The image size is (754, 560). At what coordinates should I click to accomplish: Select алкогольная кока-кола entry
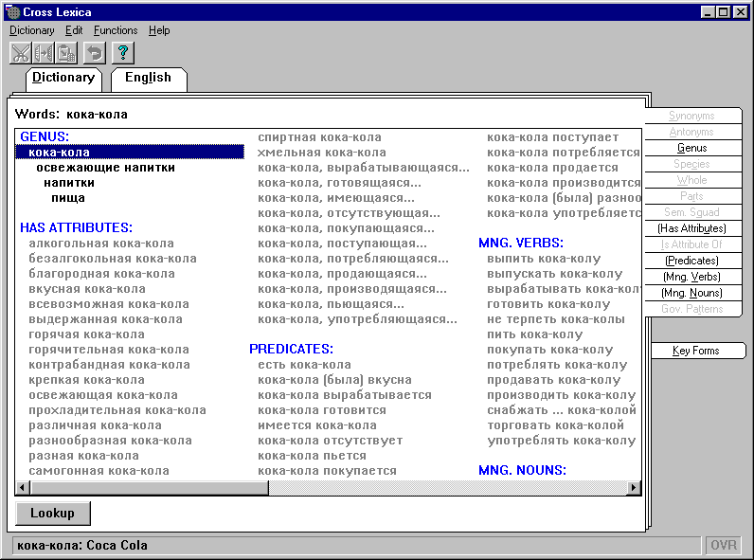101,244
